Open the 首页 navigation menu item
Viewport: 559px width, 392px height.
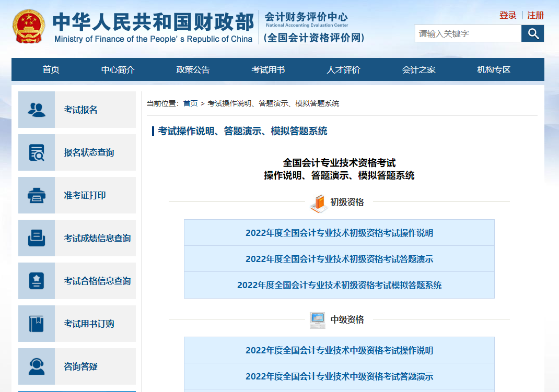point(51,70)
